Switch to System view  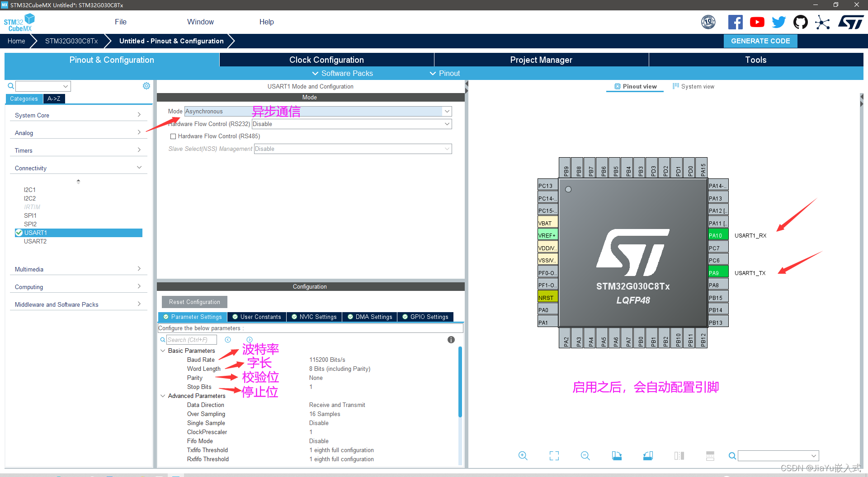693,86
